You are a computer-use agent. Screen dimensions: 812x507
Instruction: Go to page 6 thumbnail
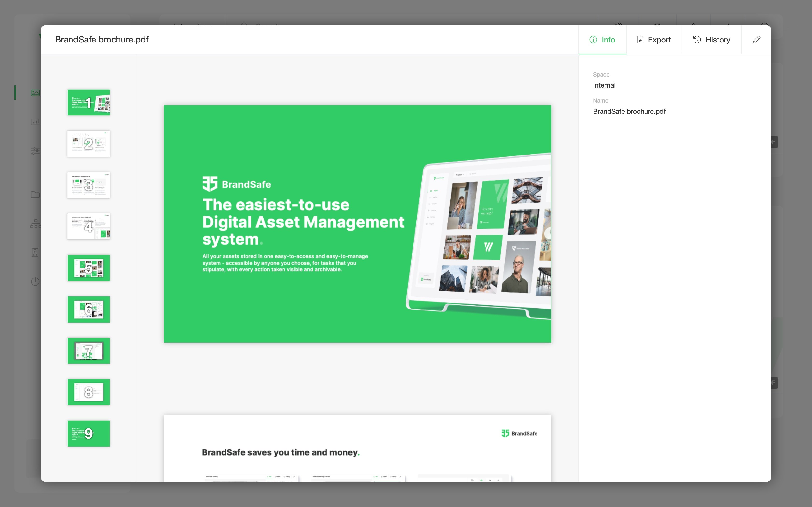click(89, 309)
